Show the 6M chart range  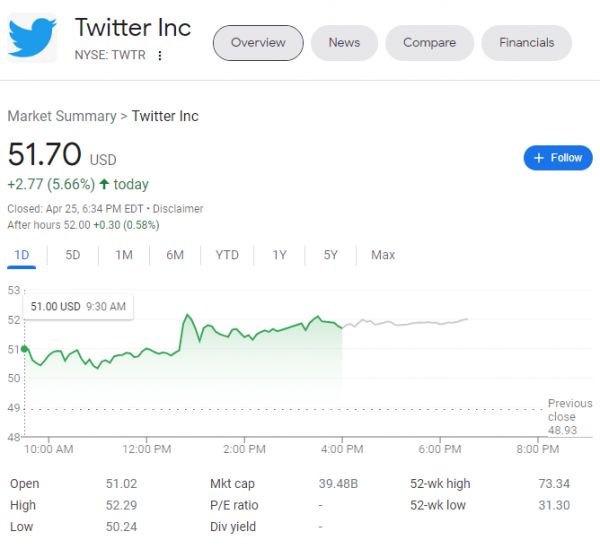[x=175, y=255]
